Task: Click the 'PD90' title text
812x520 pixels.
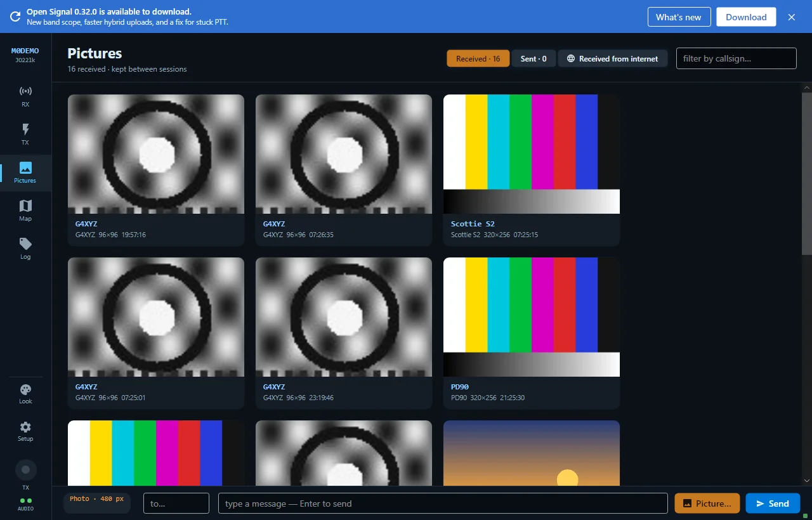Action: pos(460,387)
